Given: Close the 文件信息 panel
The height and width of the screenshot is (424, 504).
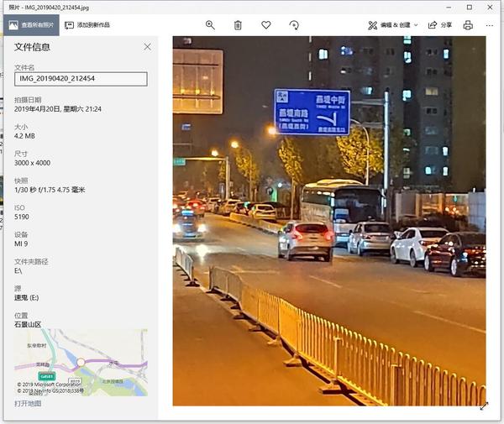Looking at the screenshot, I should click(x=148, y=47).
